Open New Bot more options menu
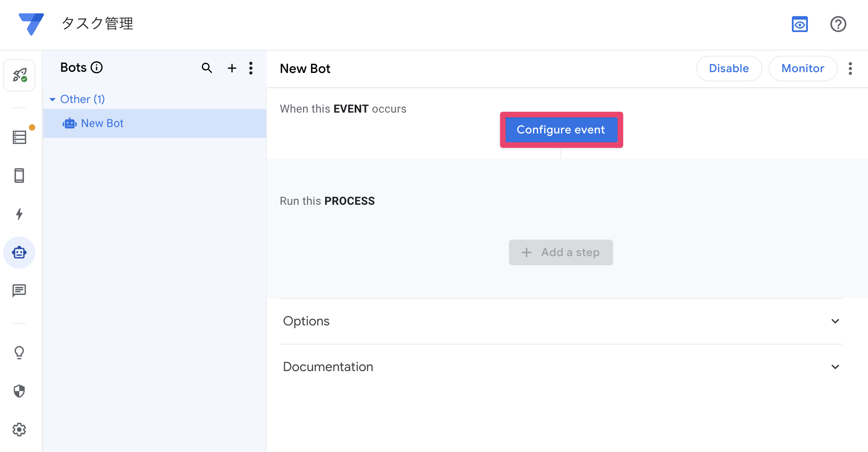Image resolution: width=868 pixels, height=452 pixels. 850,69
